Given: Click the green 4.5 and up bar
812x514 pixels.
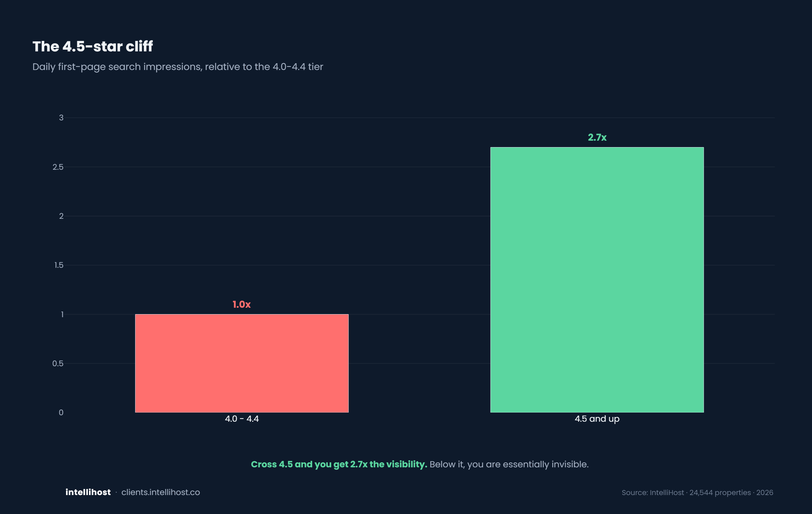Looking at the screenshot, I should 597,280.
